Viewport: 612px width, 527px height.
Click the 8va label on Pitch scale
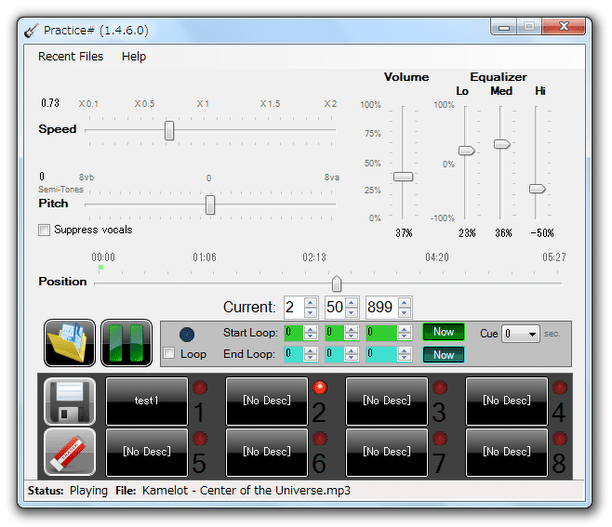pyautogui.click(x=332, y=177)
